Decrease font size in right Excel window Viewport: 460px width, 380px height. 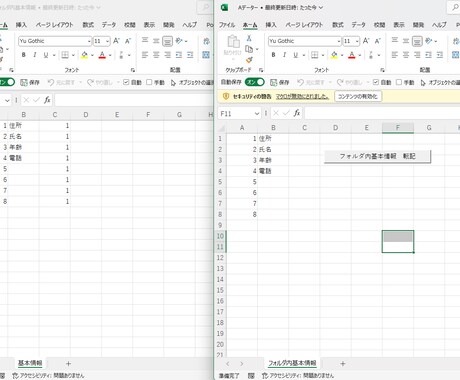(378, 41)
